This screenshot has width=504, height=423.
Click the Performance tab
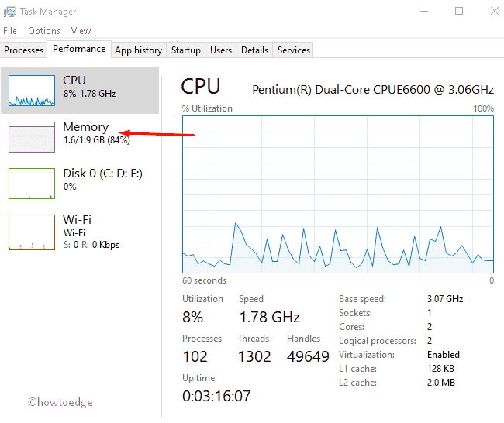point(79,49)
